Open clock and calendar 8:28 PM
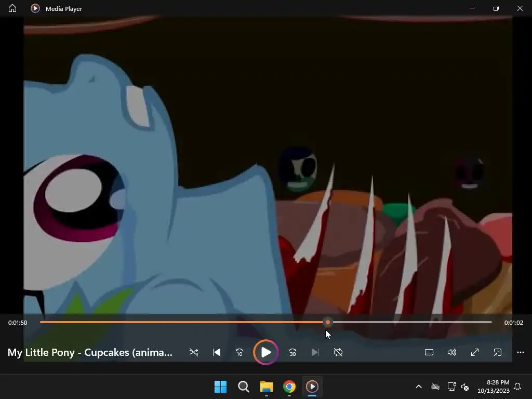This screenshot has height=399, width=532. tap(494, 387)
